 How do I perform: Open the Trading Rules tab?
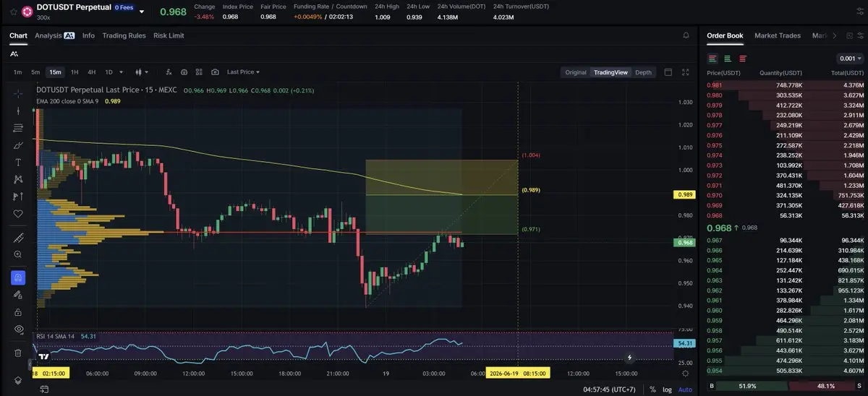pos(124,35)
